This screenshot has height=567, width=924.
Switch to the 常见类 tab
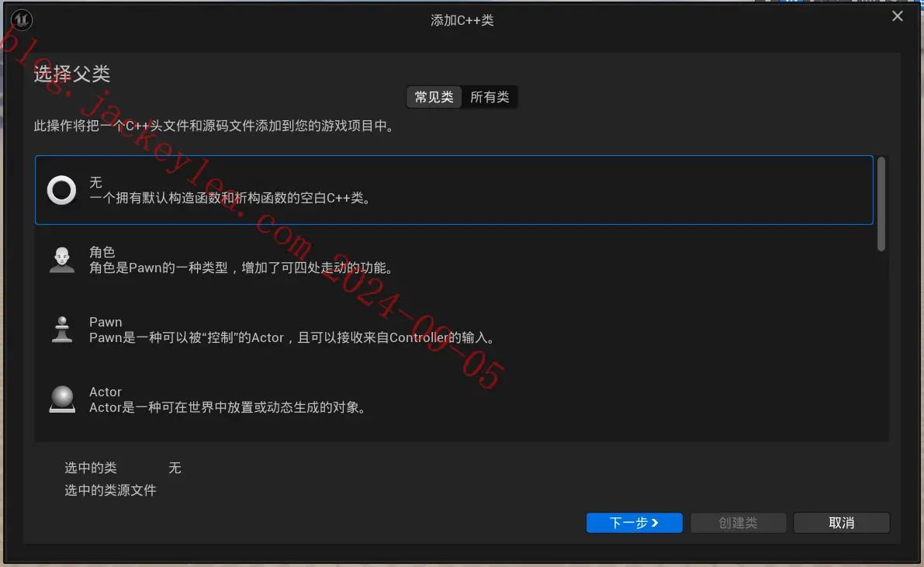[434, 97]
